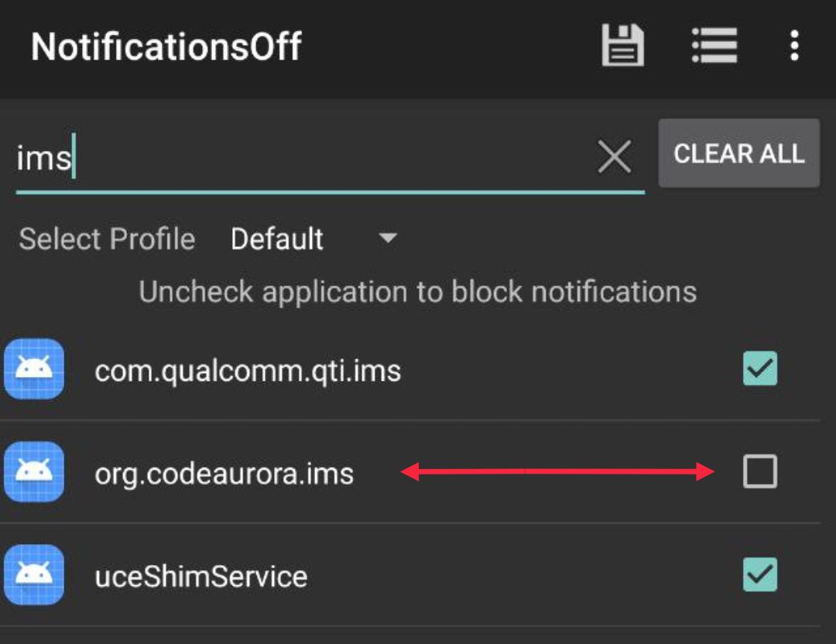Image resolution: width=836 pixels, height=644 pixels.
Task: Uncheck the uceShimService checkbox
Action: (759, 574)
